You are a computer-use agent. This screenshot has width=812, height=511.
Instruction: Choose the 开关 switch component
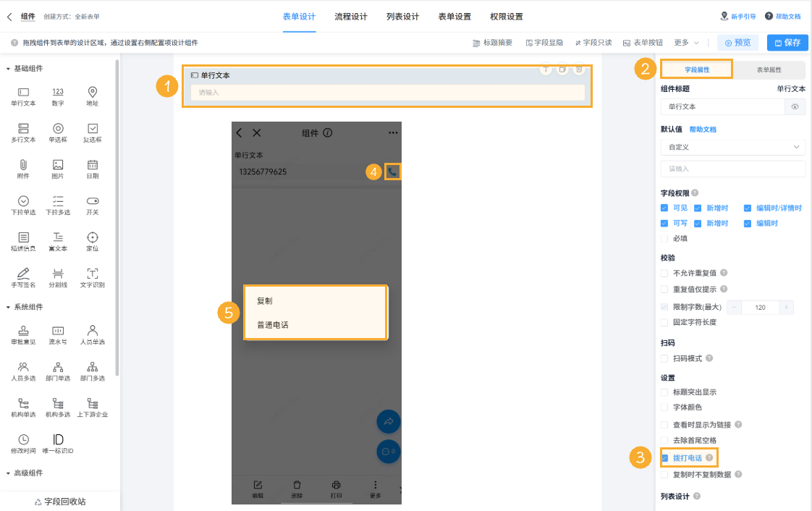point(92,205)
